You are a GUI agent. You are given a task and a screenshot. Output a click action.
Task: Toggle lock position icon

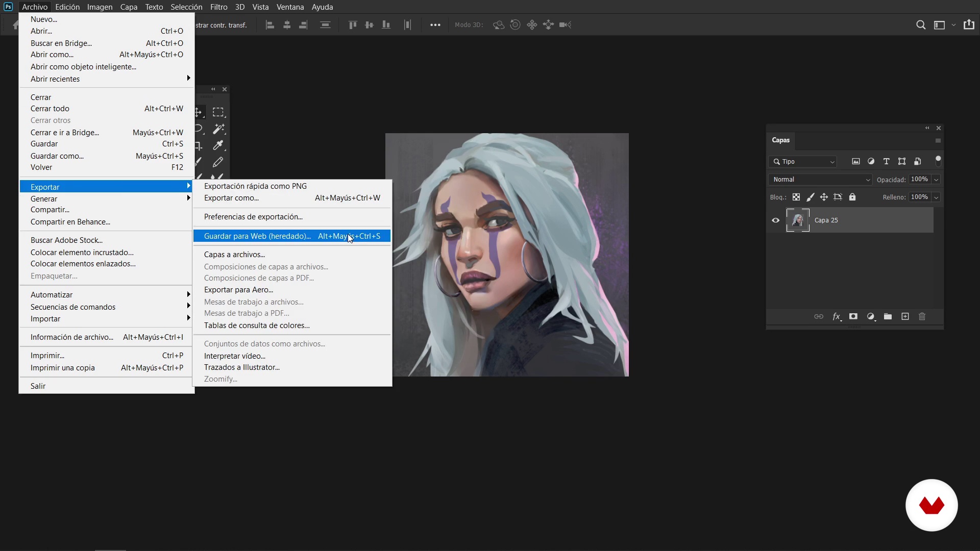[x=824, y=197]
